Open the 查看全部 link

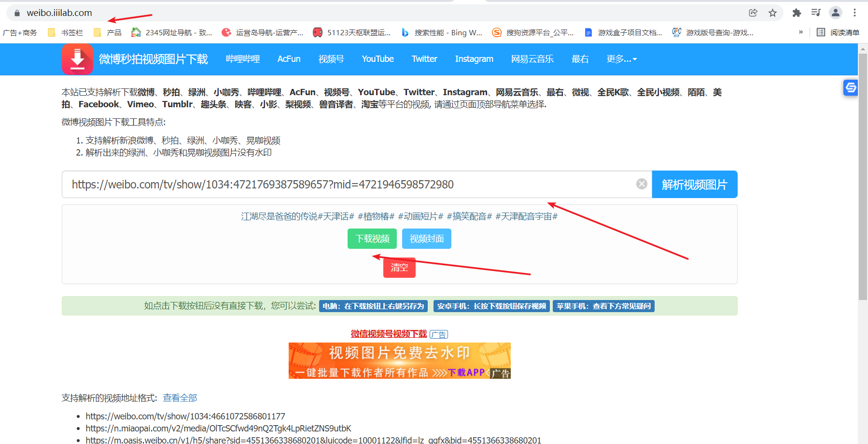click(180, 398)
